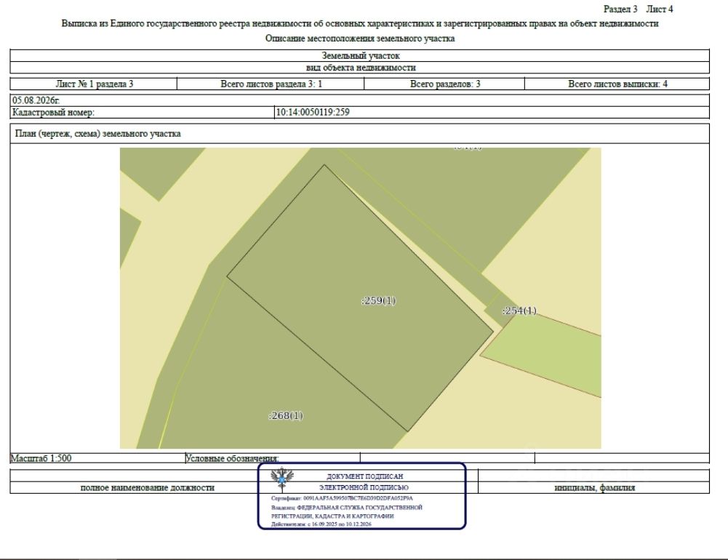Click 'полное наименование должности' cell
The height and width of the screenshot is (560, 728).
(147, 487)
